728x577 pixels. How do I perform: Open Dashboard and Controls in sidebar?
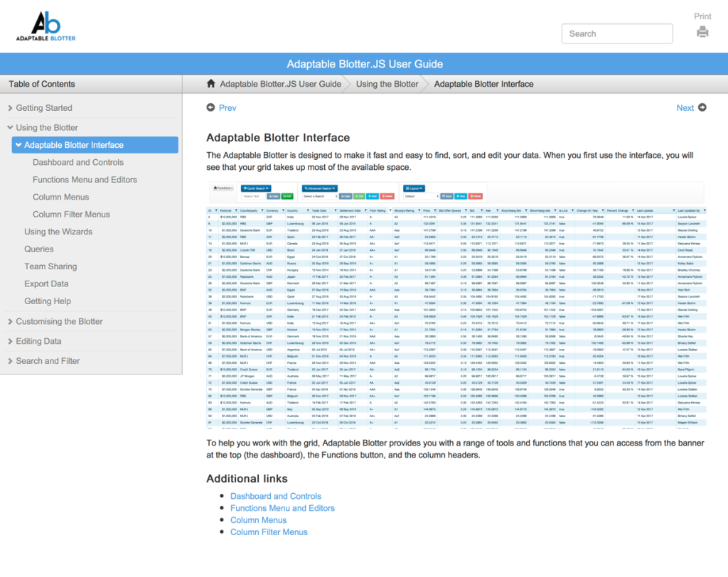click(78, 163)
